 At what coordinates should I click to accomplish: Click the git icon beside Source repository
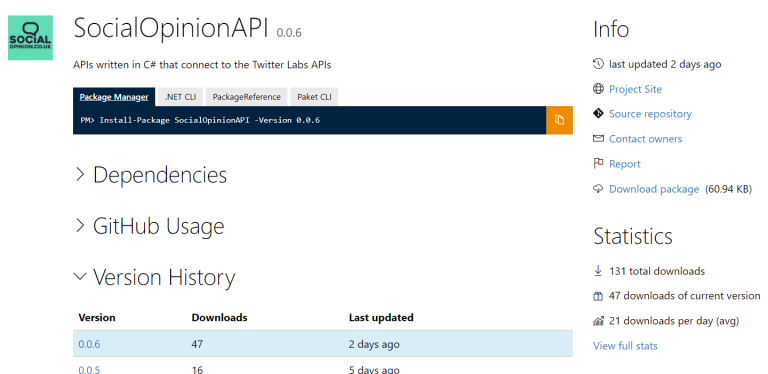[x=598, y=114]
